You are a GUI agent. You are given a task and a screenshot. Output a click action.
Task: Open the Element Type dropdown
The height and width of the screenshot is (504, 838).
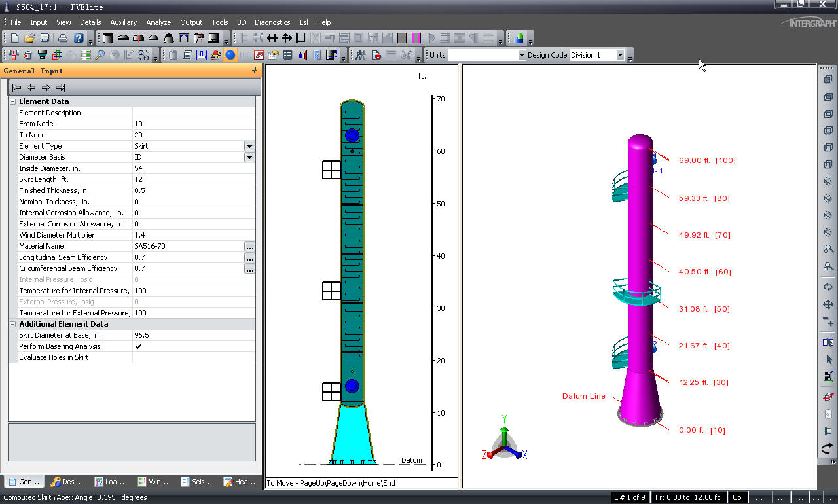pos(249,146)
